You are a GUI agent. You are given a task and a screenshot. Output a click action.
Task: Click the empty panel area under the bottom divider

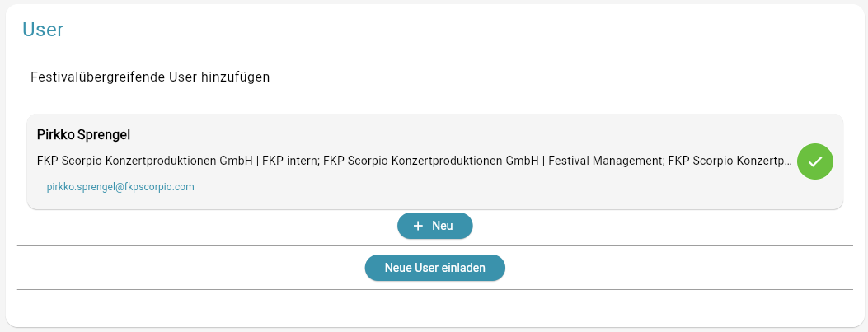[x=435, y=307]
